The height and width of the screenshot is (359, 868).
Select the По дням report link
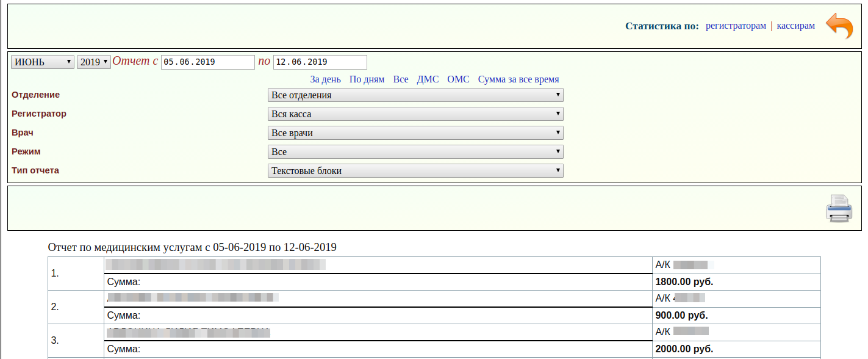pos(367,79)
